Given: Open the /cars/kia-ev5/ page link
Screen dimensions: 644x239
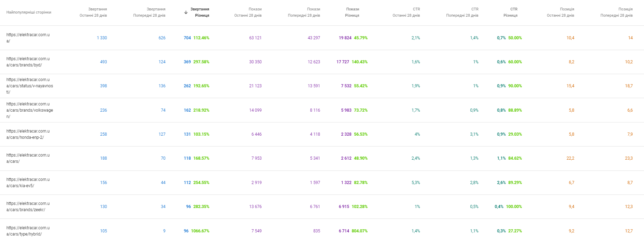Looking at the screenshot, I should [28, 183].
